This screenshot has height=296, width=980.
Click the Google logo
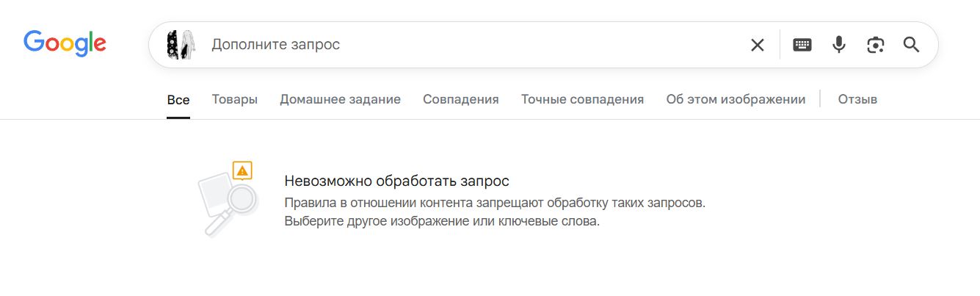pyautogui.click(x=65, y=43)
